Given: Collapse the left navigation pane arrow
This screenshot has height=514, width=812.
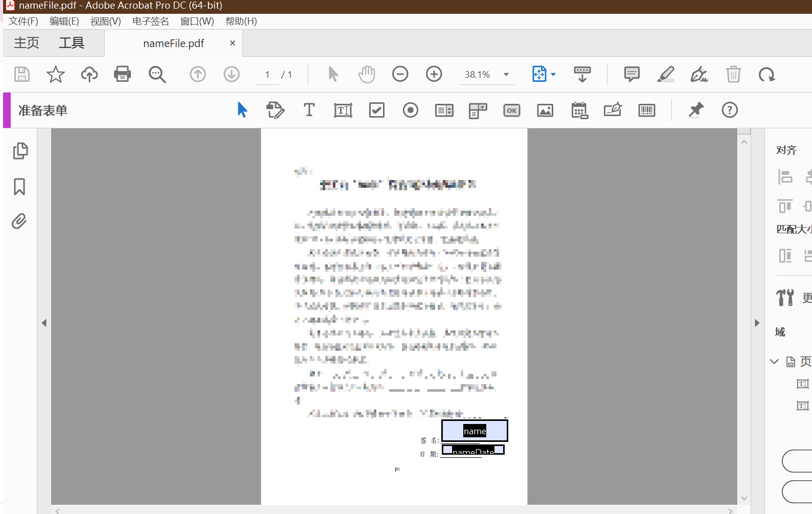Looking at the screenshot, I should (44, 323).
